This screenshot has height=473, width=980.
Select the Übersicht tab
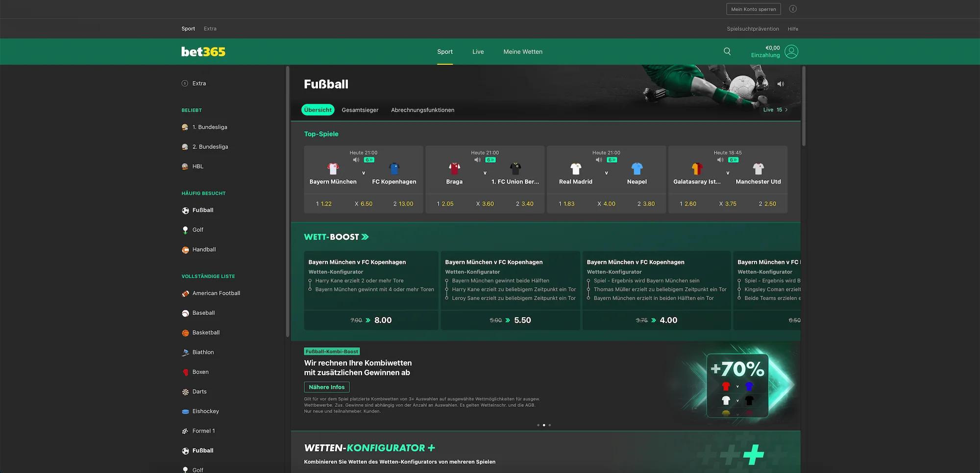pyautogui.click(x=318, y=110)
